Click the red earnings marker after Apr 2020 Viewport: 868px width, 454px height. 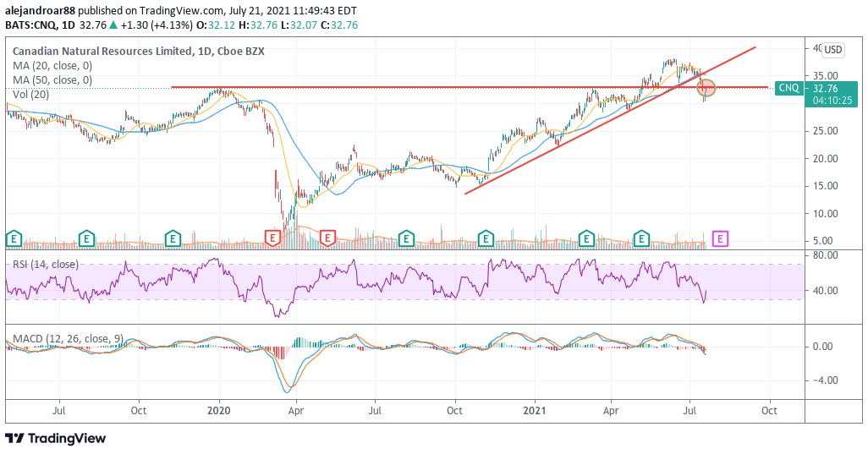coord(327,238)
